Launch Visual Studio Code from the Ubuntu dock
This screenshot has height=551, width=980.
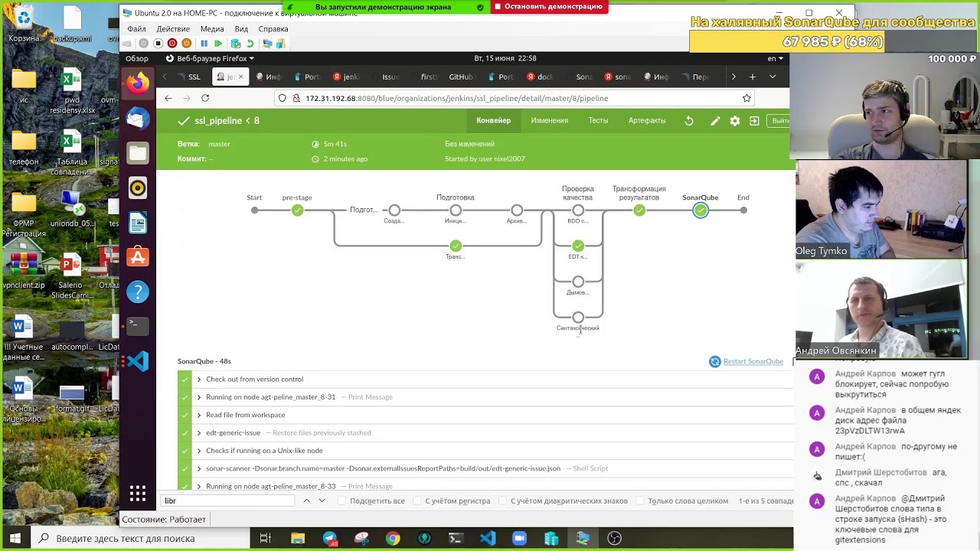[x=138, y=360]
